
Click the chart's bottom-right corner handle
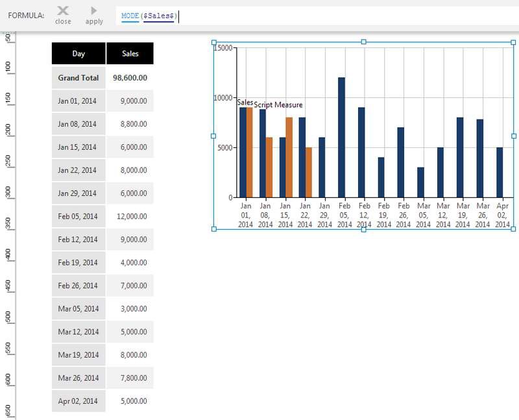coord(514,229)
